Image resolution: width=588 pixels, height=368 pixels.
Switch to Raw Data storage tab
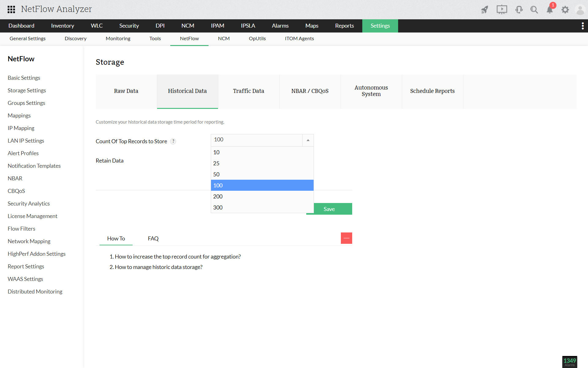pos(126,91)
